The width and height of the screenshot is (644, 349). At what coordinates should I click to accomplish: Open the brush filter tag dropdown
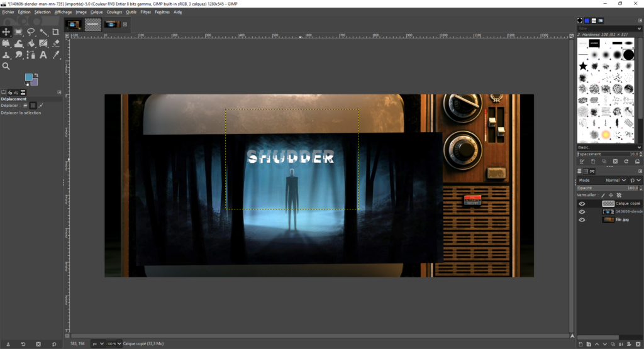639,28
